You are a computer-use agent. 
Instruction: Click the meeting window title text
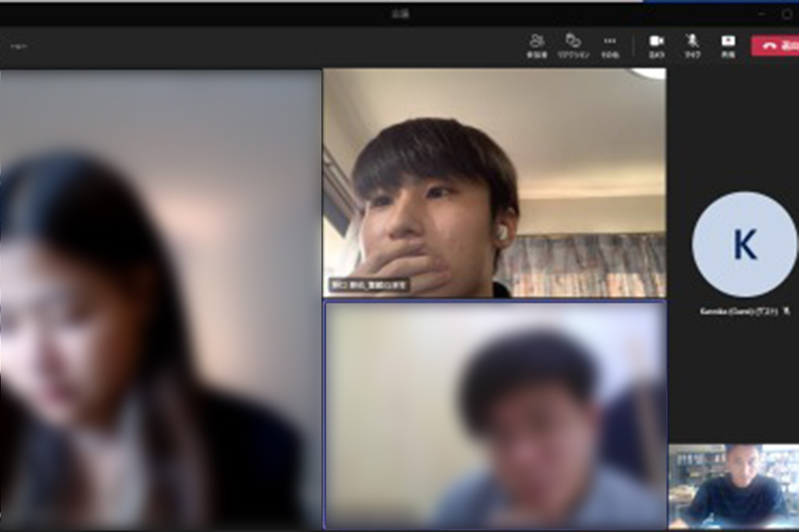[399, 13]
